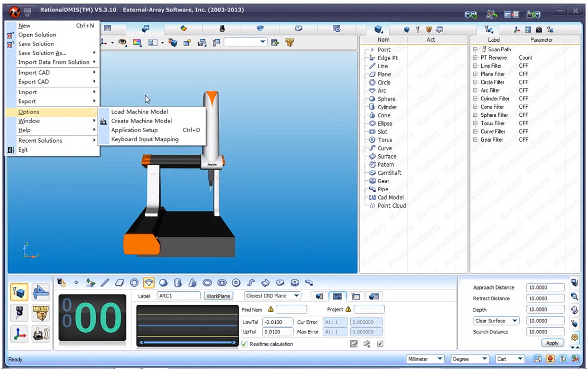Click the ARC1 Label input field
The width and height of the screenshot is (588, 372).
point(179,296)
